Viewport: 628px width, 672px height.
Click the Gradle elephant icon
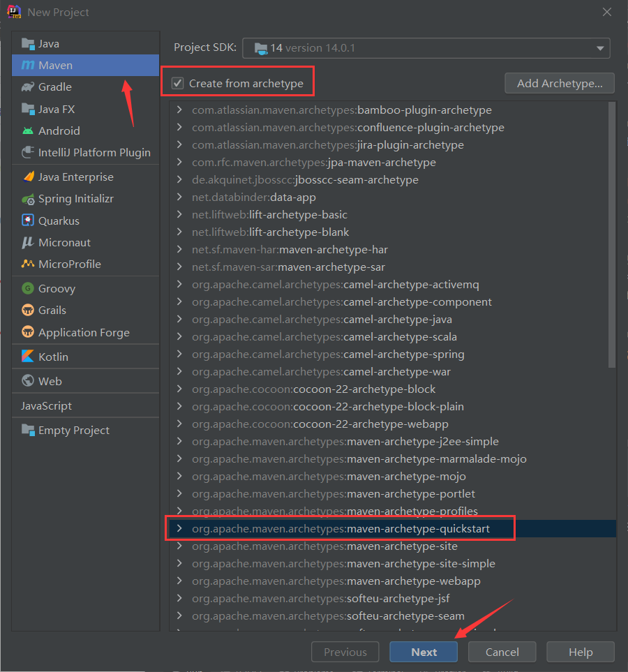(28, 87)
